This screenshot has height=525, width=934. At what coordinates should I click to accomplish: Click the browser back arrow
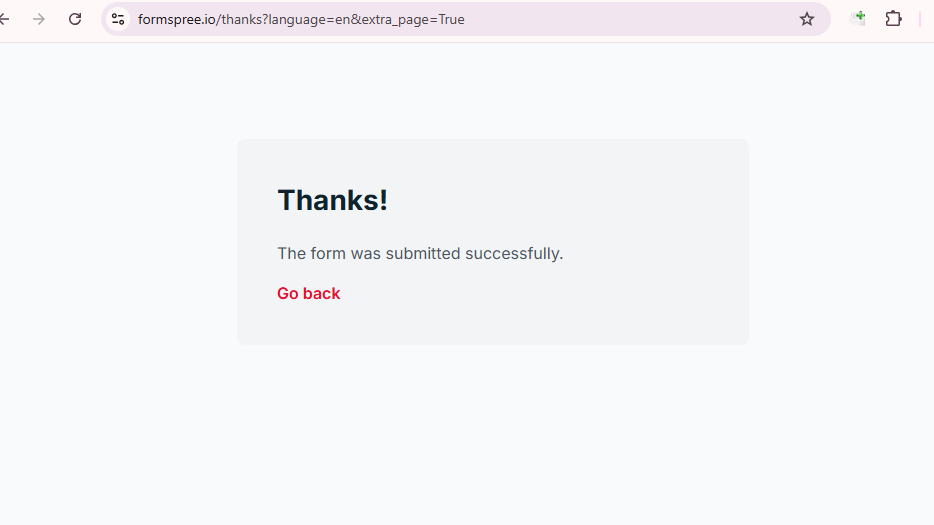(5, 19)
